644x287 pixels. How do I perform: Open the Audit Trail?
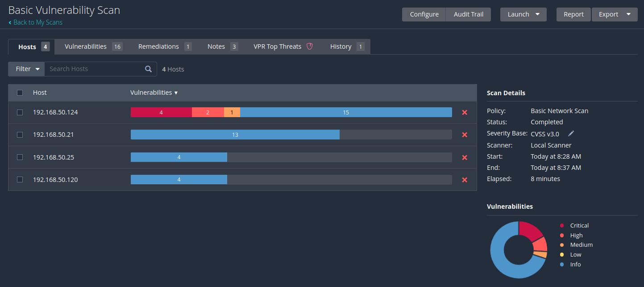(x=468, y=14)
